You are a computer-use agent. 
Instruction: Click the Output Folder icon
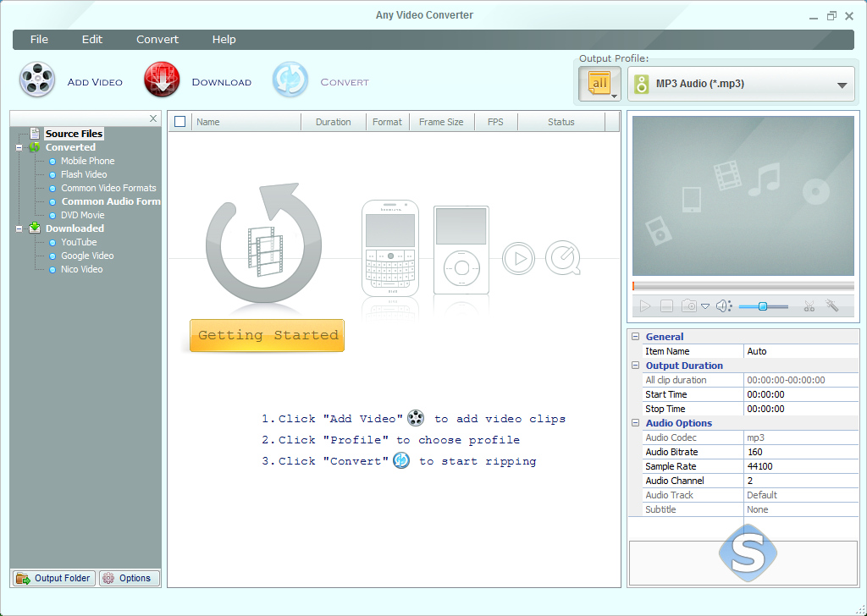click(23, 579)
